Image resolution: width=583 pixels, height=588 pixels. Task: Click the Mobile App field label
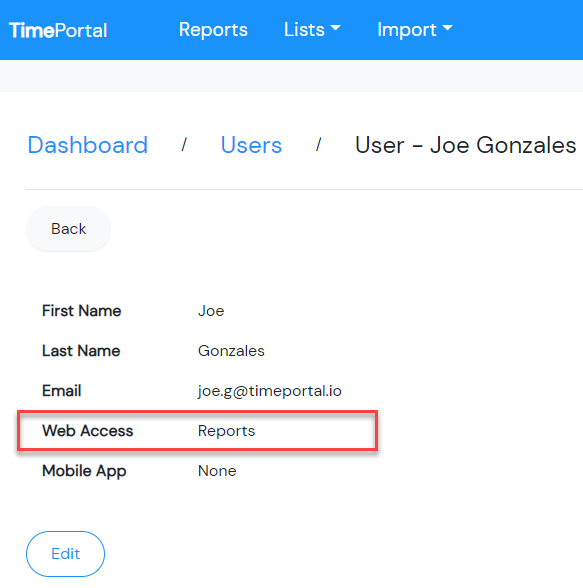coord(84,471)
